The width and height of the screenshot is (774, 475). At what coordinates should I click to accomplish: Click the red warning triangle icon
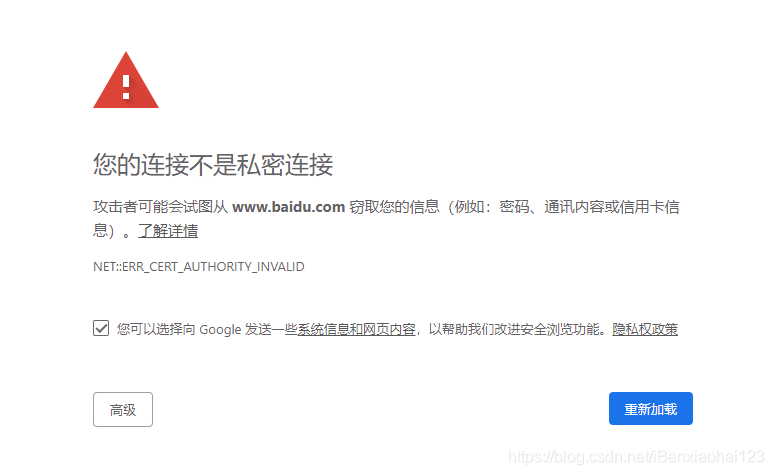point(126,80)
